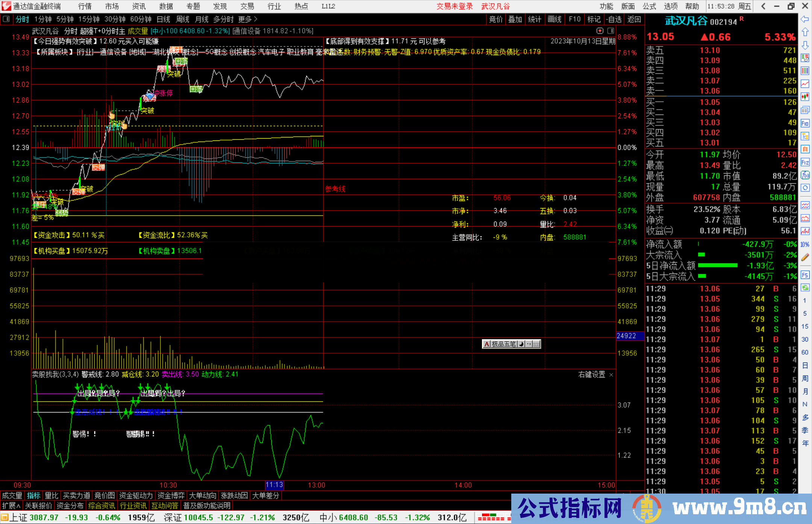Click the 11:13 time marker on axis
The image size is (812, 524).
[274, 485]
